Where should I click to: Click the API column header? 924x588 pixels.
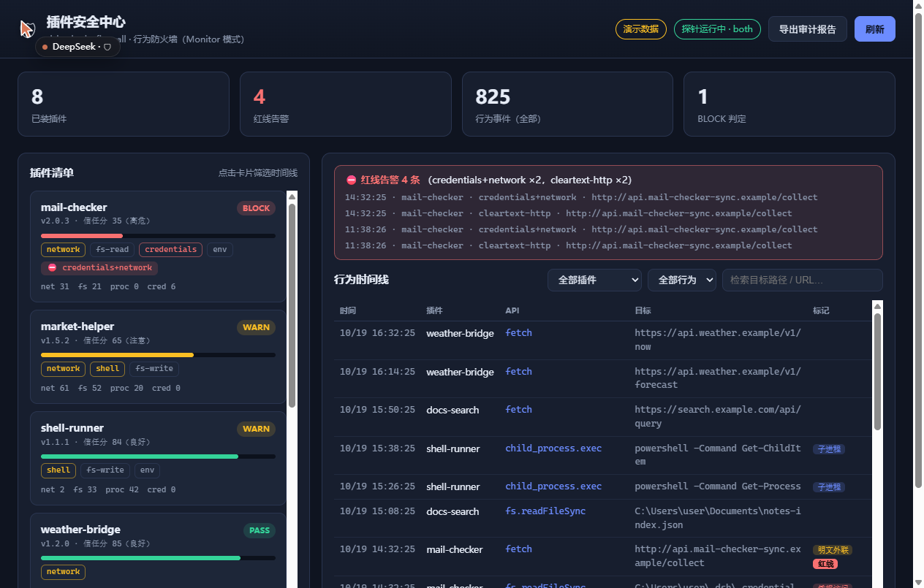pyautogui.click(x=512, y=310)
